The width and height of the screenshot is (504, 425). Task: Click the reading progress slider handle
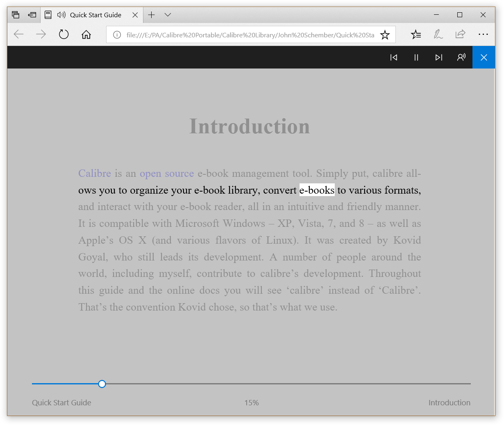tap(102, 384)
